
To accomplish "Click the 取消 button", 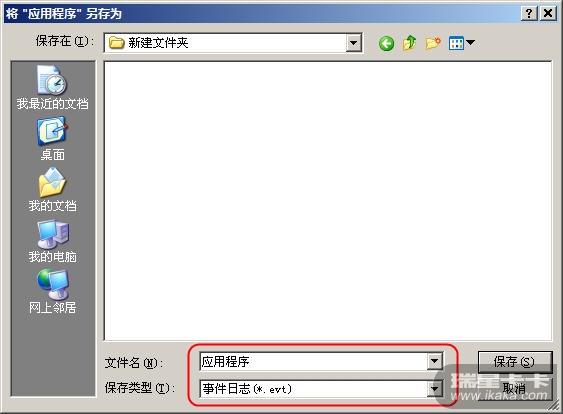I will 515,389.
